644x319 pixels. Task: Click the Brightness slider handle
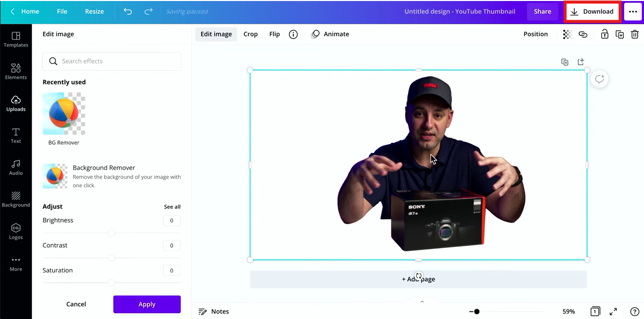click(x=111, y=233)
